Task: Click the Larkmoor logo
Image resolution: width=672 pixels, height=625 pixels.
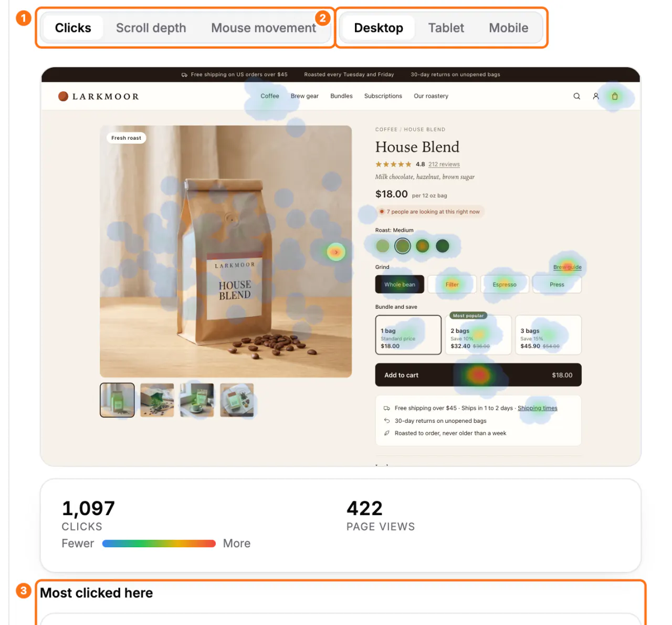Action: [x=99, y=97]
